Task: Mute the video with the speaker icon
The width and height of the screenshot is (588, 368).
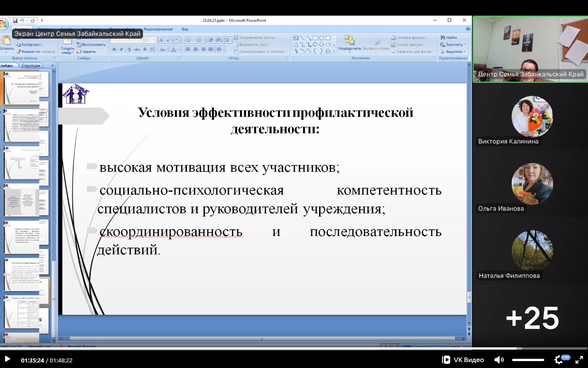Action: pyautogui.click(x=499, y=360)
